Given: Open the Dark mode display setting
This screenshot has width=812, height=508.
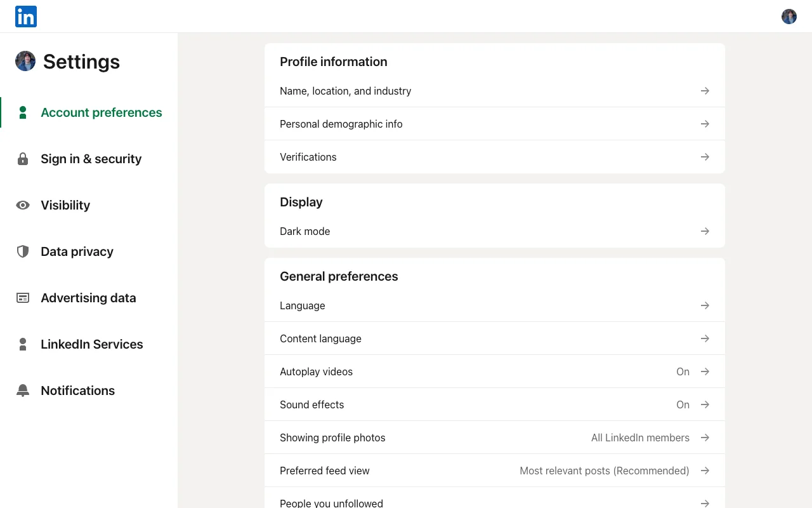Looking at the screenshot, I should (495, 231).
